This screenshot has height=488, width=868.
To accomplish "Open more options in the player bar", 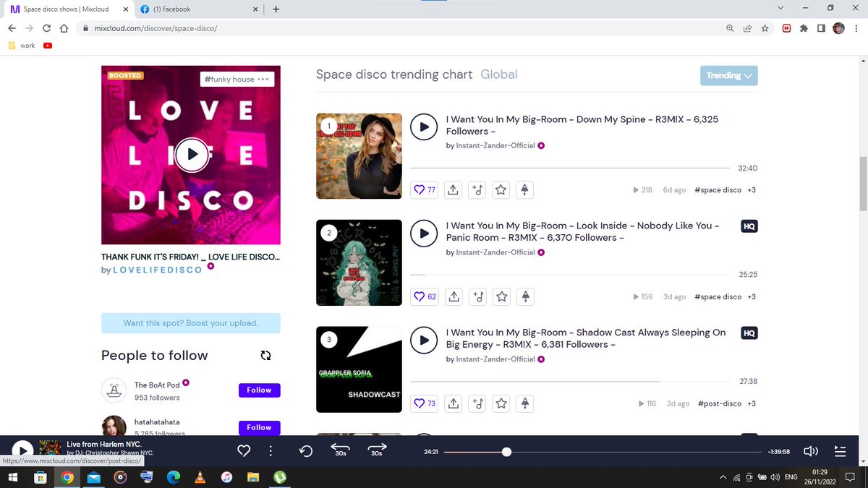I will (x=271, y=451).
